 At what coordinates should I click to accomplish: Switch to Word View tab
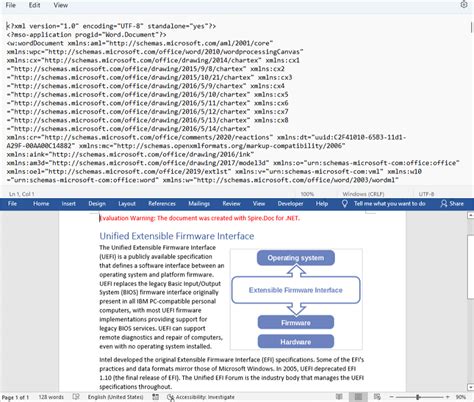coord(259,204)
